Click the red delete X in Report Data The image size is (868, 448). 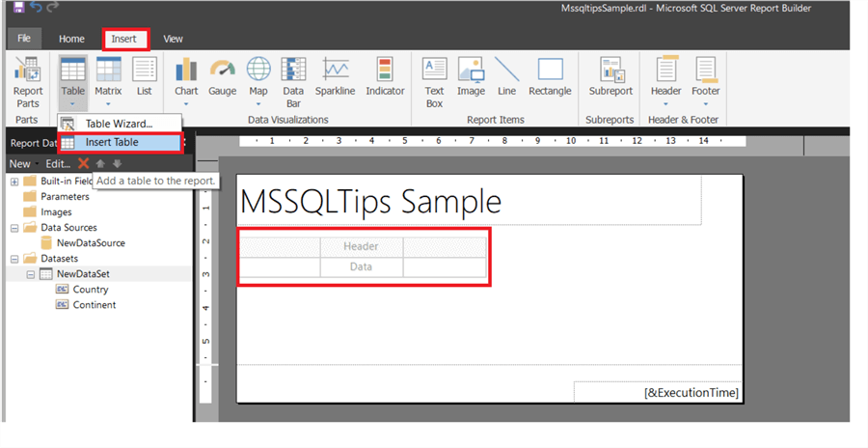pos(83,163)
